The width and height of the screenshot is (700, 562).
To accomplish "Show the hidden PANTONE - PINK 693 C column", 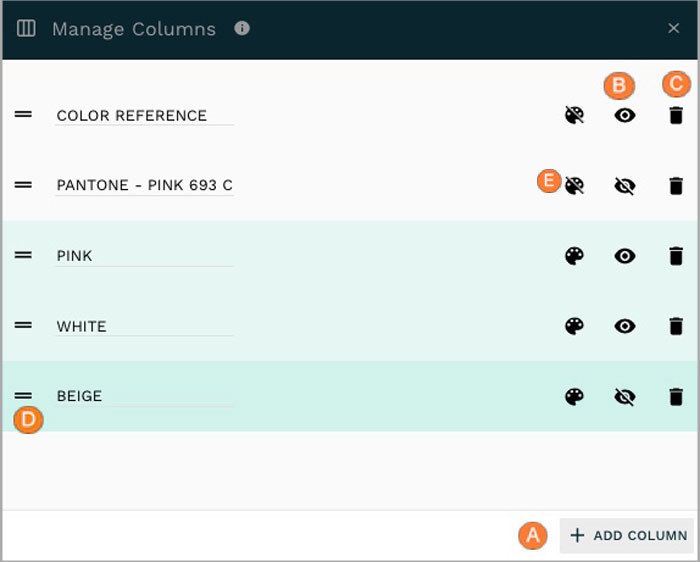I will click(625, 186).
